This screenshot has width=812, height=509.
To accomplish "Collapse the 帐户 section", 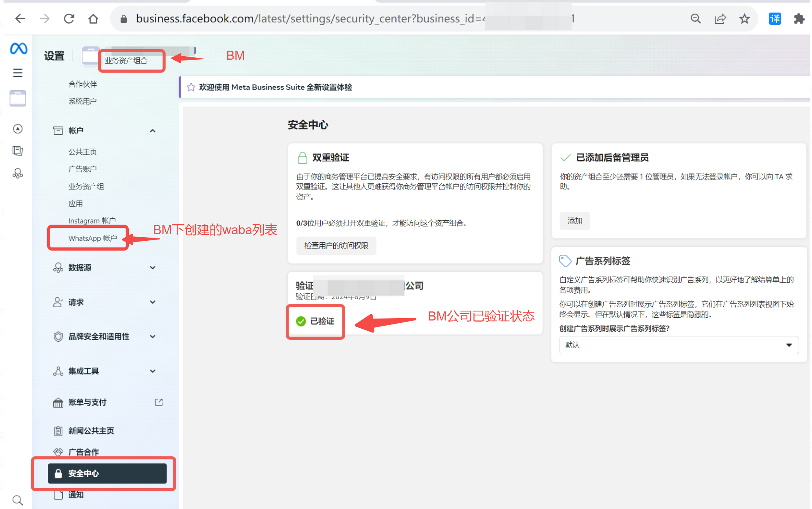I will pos(152,131).
